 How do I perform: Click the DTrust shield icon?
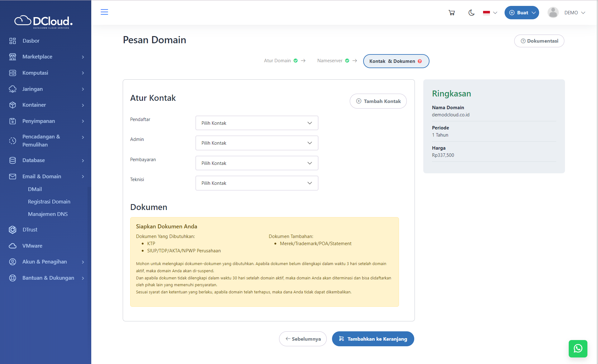[12, 230]
